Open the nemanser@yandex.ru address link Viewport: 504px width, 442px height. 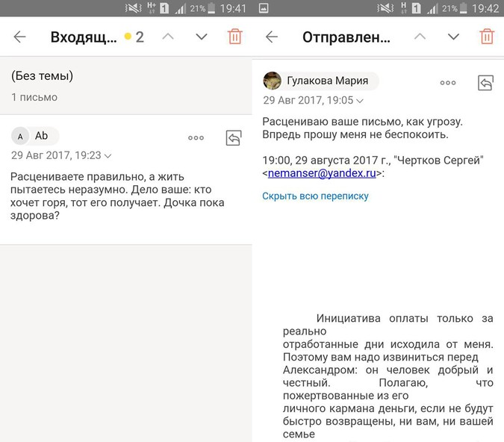click(x=322, y=173)
